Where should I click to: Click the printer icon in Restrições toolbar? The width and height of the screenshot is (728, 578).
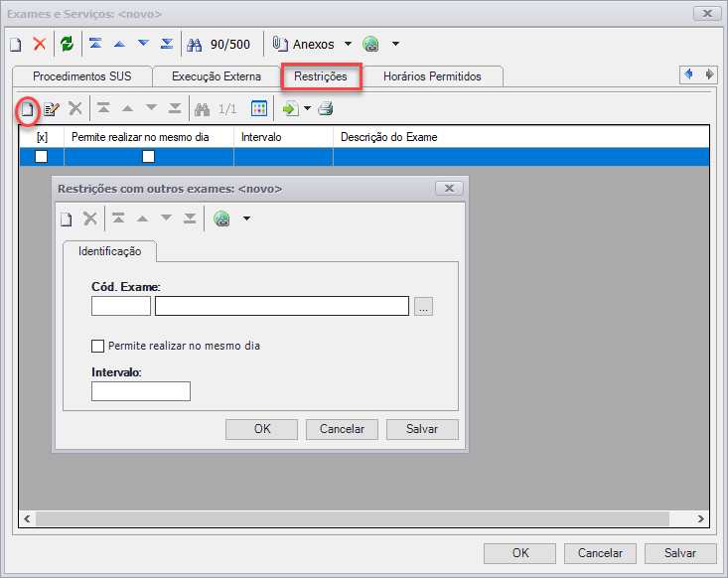pyautogui.click(x=326, y=109)
